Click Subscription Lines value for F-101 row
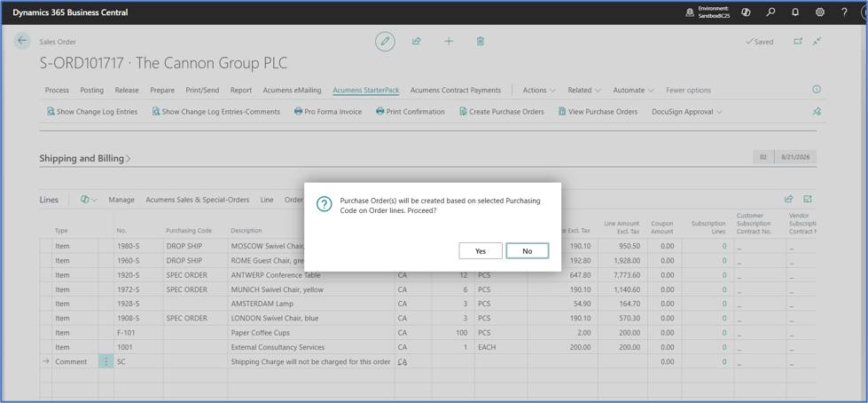Screen dimensions: 868x403 tap(724, 333)
